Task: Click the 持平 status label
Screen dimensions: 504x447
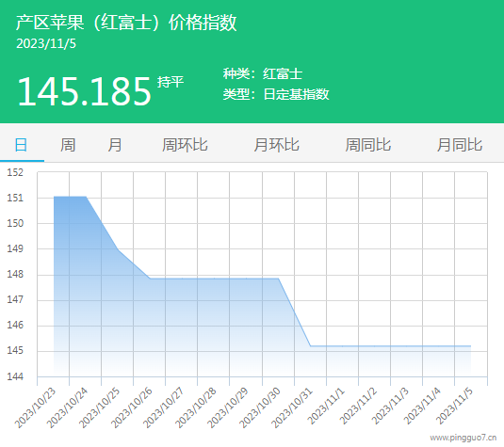Action: click(171, 82)
